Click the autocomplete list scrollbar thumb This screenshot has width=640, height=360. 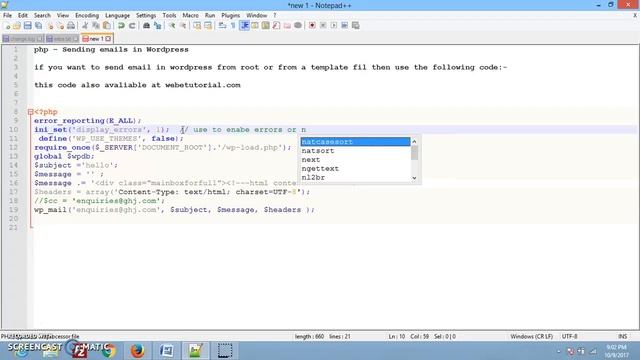click(414, 153)
